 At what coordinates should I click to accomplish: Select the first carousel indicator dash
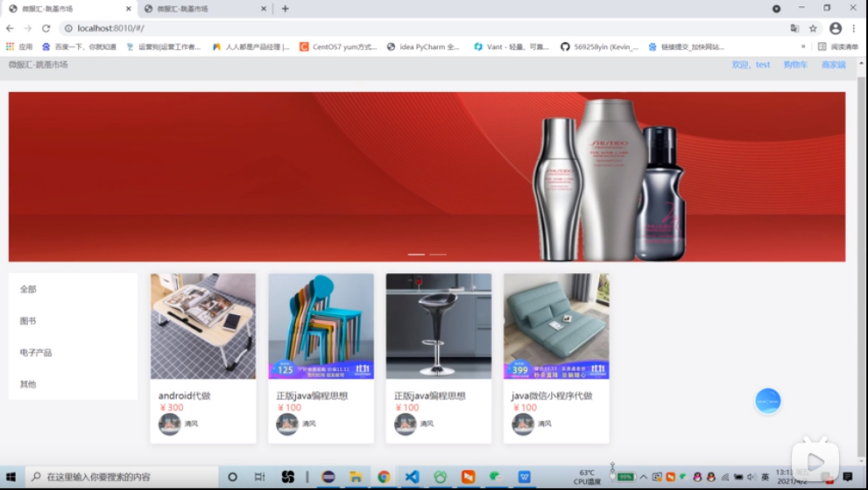click(416, 255)
